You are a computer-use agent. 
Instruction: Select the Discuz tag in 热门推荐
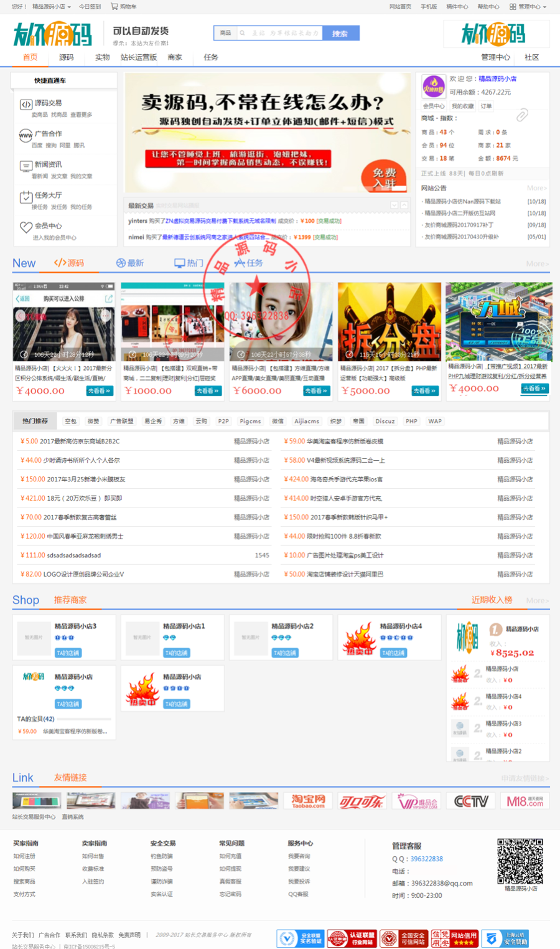[385, 422]
